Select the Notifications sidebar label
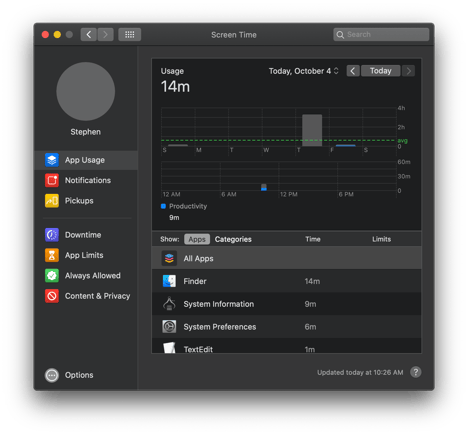This screenshot has width=468, height=435. click(x=88, y=180)
